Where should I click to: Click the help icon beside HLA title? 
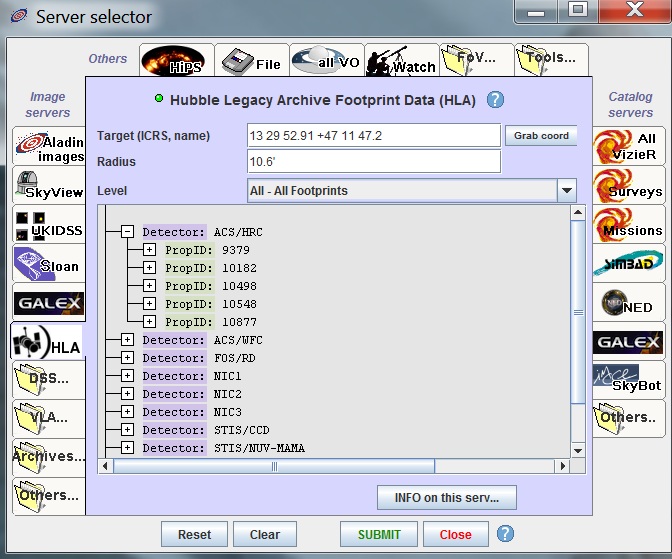(x=495, y=100)
